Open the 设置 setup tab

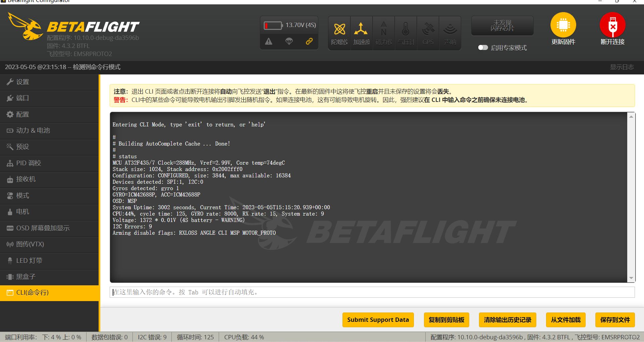(x=49, y=82)
